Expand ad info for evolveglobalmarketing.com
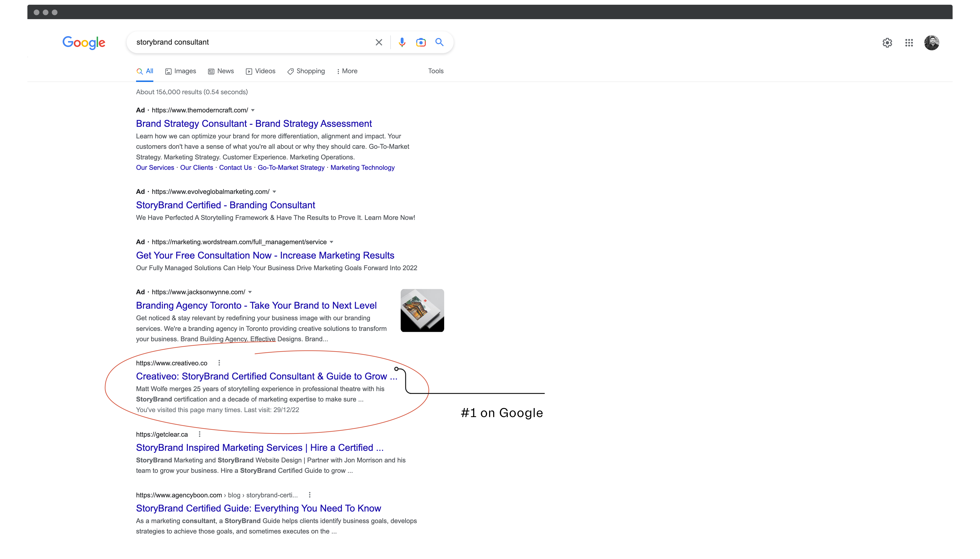 [x=274, y=192]
